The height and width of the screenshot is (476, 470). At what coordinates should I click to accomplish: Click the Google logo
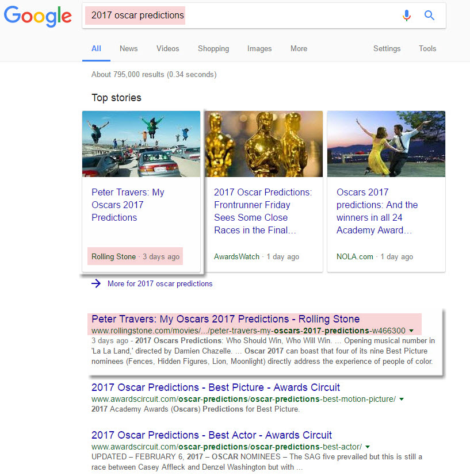pos(38,16)
